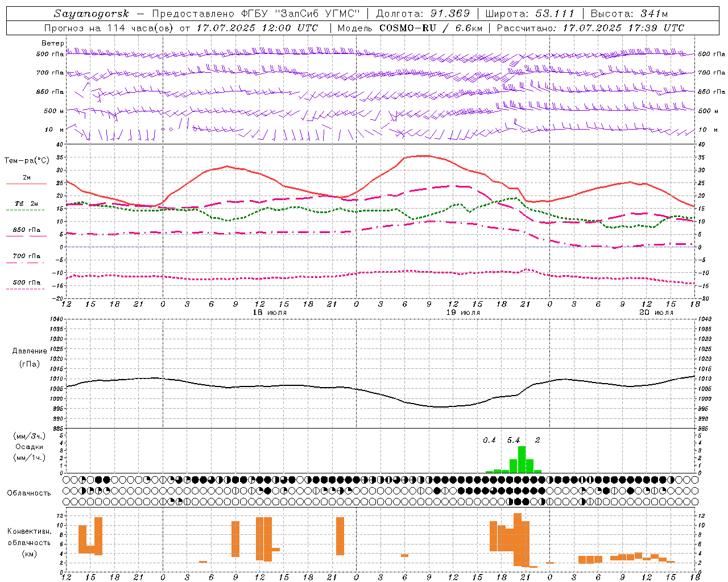This screenshot has height=582, width=728.
Task: Select the ФГБУ "ЗапСиб УГМС" provider text
Action: pyautogui.click(x=301, y=14)
